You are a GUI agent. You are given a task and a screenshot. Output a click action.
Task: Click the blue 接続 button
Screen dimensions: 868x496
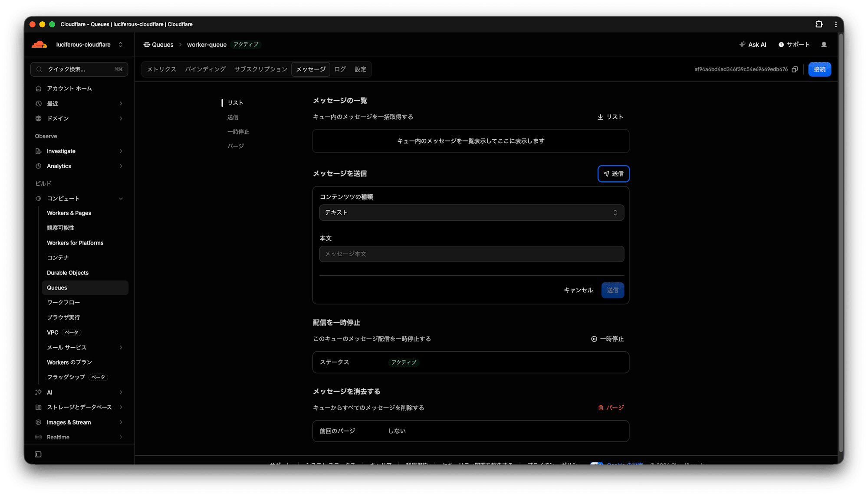(x=819, y=69)
